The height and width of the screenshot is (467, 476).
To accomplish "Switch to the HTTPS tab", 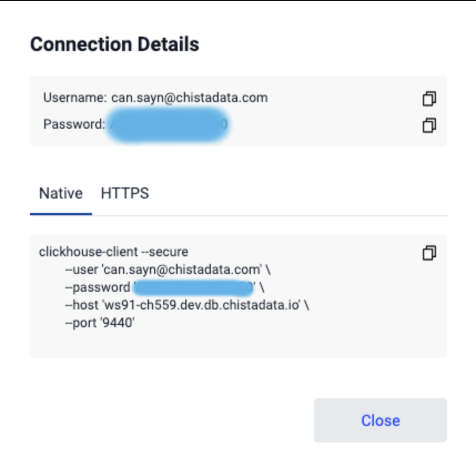I will [125, 194].
